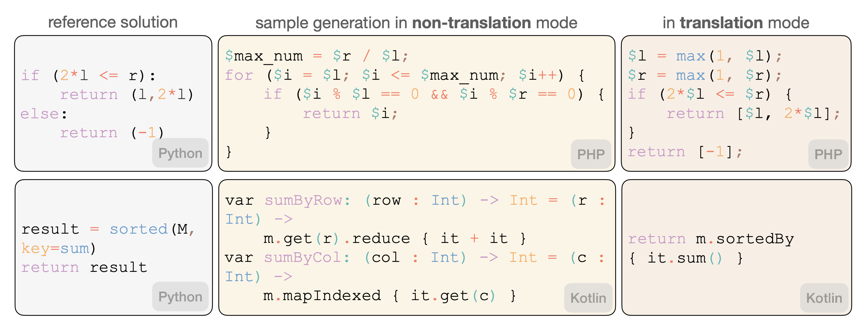Click the "sumByRow" variable name
The width and height of the screenshot is (868, 331).
pos(303,200)
